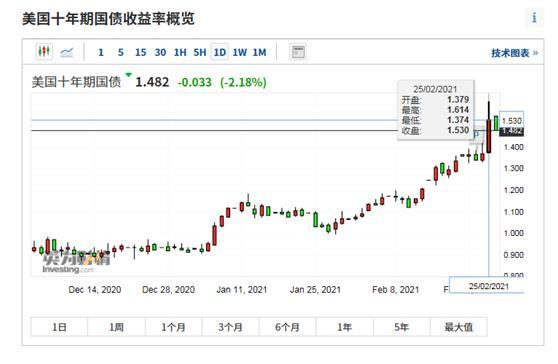
Task: Choose the 30 minute interval
Action: [x=160, y=53]
